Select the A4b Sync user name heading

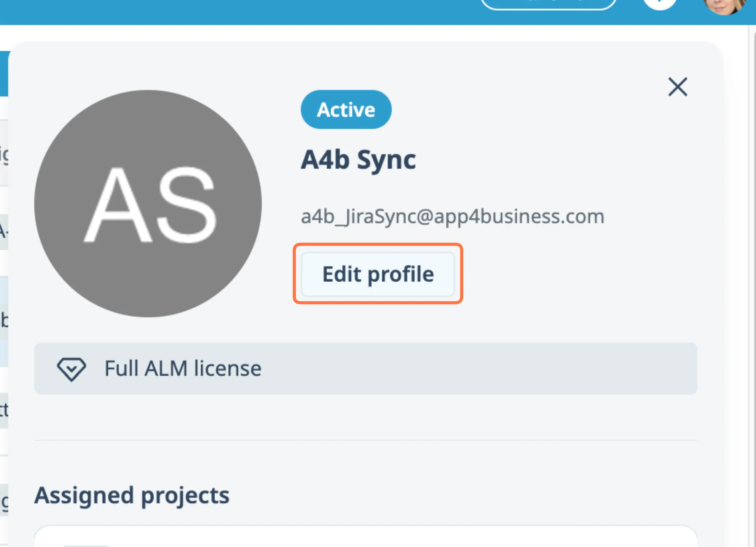tap(358, 160)
